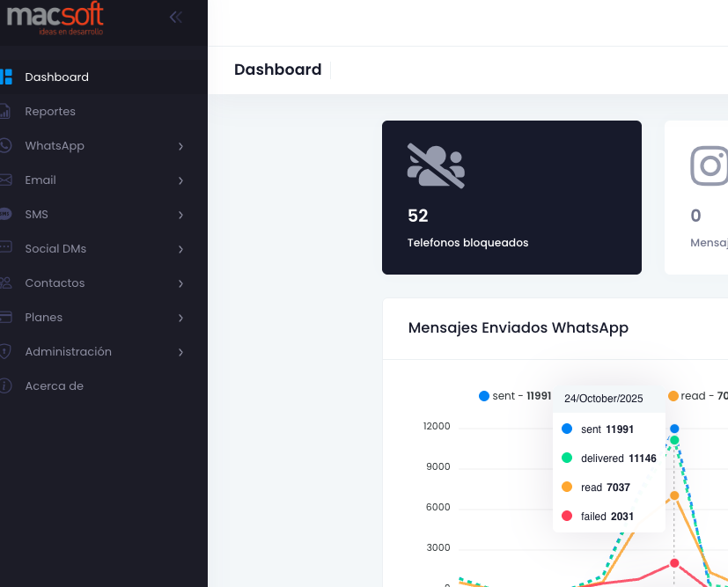Open Reportes menu item
This screenshot has height=587, width=728.
point(104,112)
